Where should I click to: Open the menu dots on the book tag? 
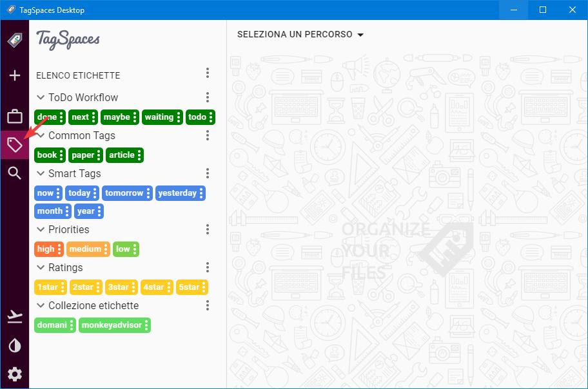61,155
